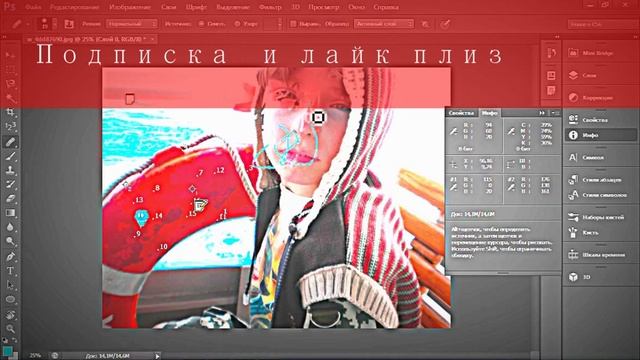Collapse the Info panel with double arrows

(542, 113)
